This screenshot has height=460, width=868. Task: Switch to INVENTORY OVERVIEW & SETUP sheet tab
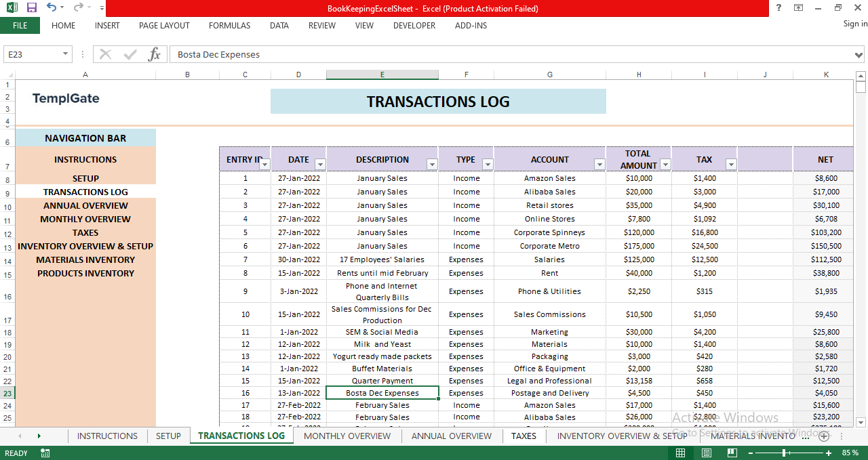pos(622,436)
